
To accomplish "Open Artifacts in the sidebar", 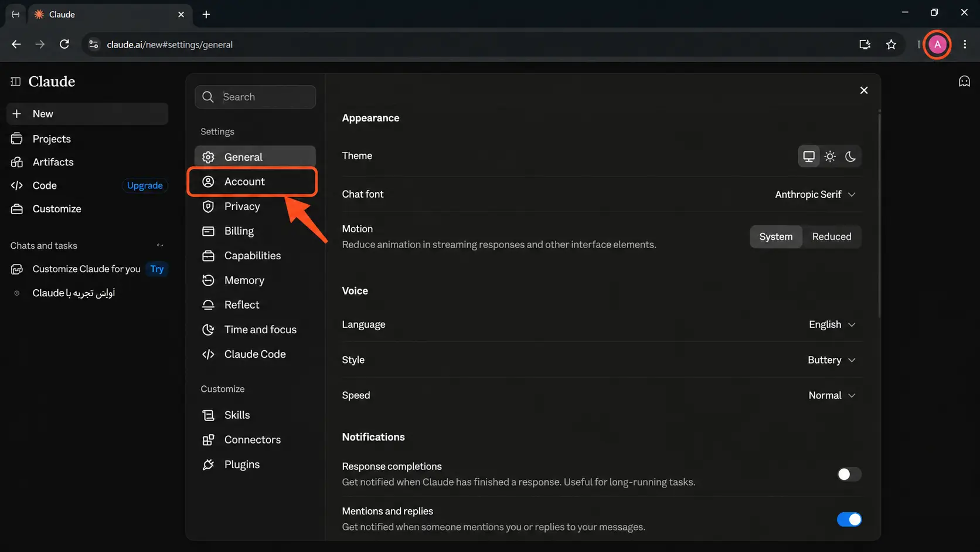I will tap(87, 162).
